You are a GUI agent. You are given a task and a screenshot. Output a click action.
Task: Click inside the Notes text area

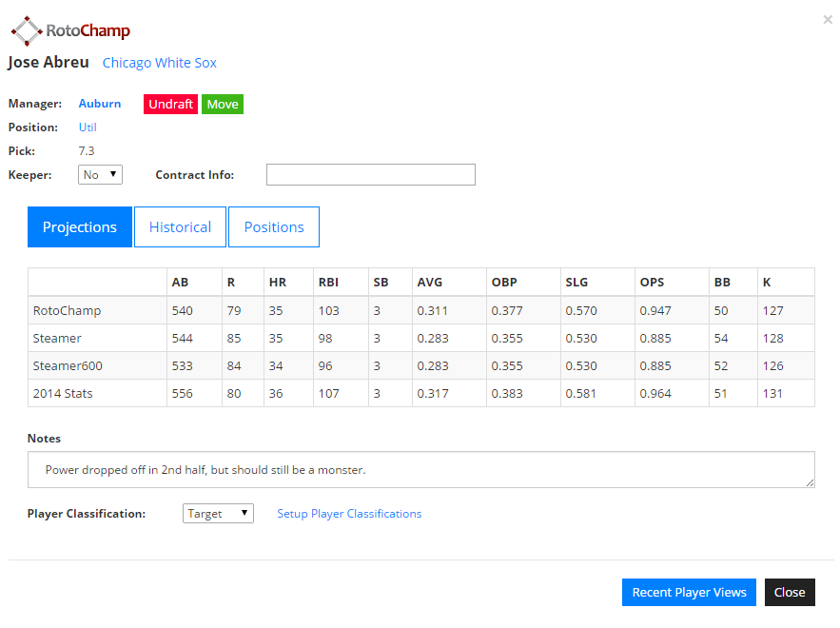(x=421, y=470)
